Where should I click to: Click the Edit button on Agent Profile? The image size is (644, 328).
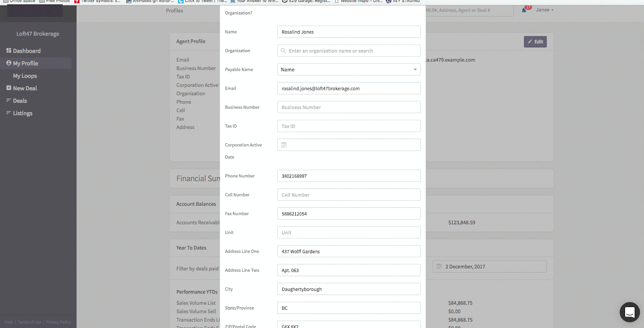click(x=535, y=42)
